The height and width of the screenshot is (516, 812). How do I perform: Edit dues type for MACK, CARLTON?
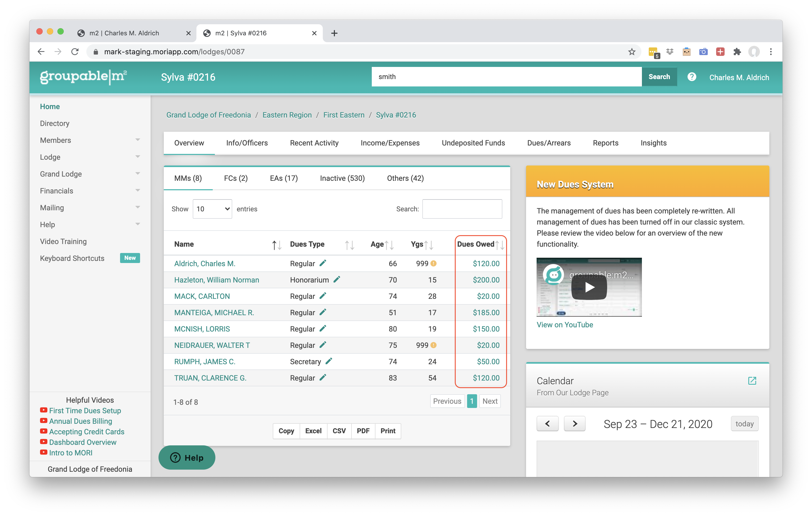(323, 296)
